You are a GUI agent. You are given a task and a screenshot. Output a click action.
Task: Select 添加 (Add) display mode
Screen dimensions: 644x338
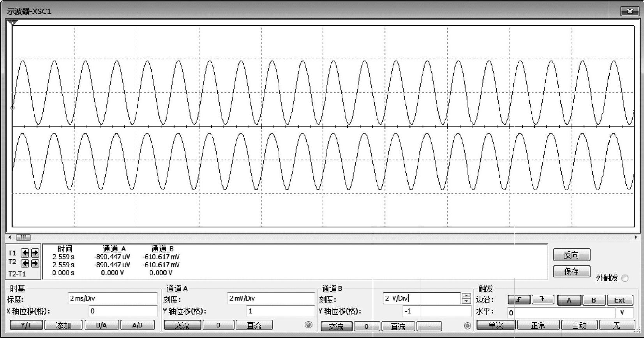tap(64, 325)
